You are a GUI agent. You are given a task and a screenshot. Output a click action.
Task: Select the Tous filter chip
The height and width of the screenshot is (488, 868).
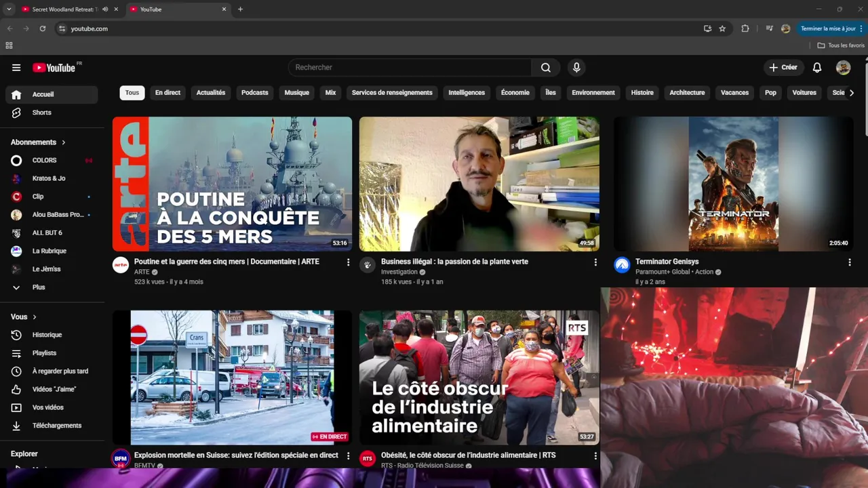coord(132,93)
